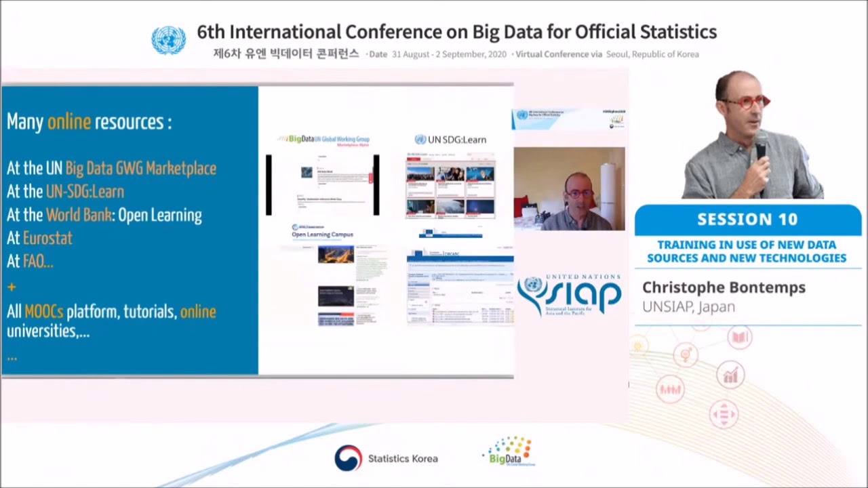Click the book circle icon
This screenshot has width=868, height=488.
739,337
